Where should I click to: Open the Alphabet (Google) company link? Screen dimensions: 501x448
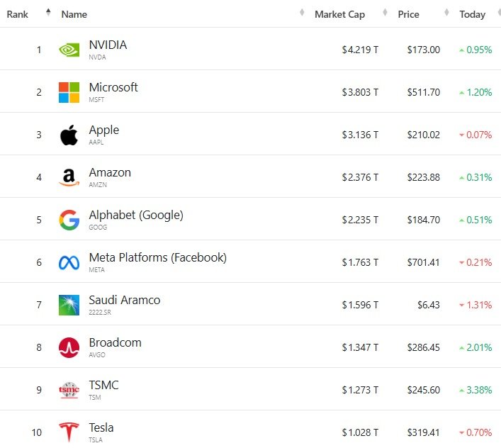pyautogui.click(x=136, y=215)
